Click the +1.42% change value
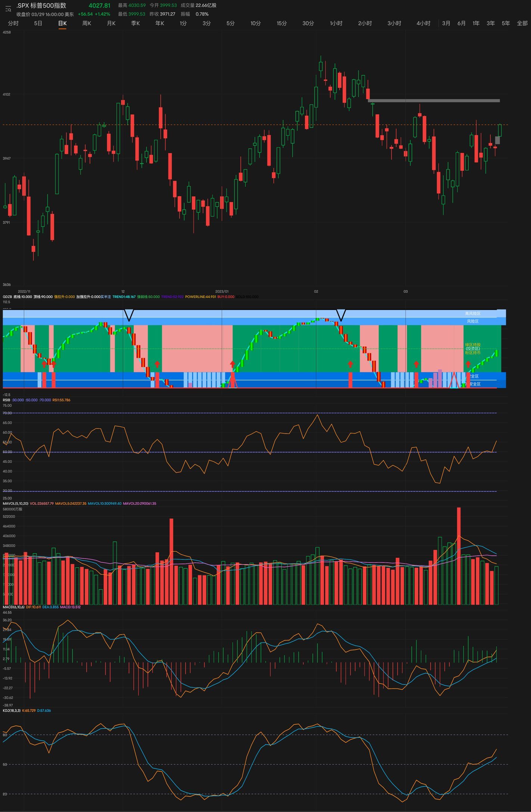 [x=102, y=14]
